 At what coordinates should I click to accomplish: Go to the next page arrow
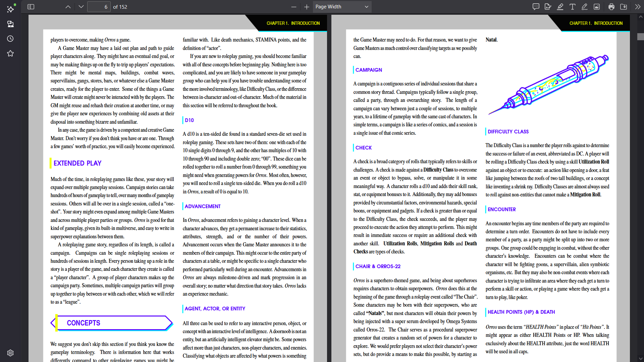pyautogui.click(x=81, y=7)
